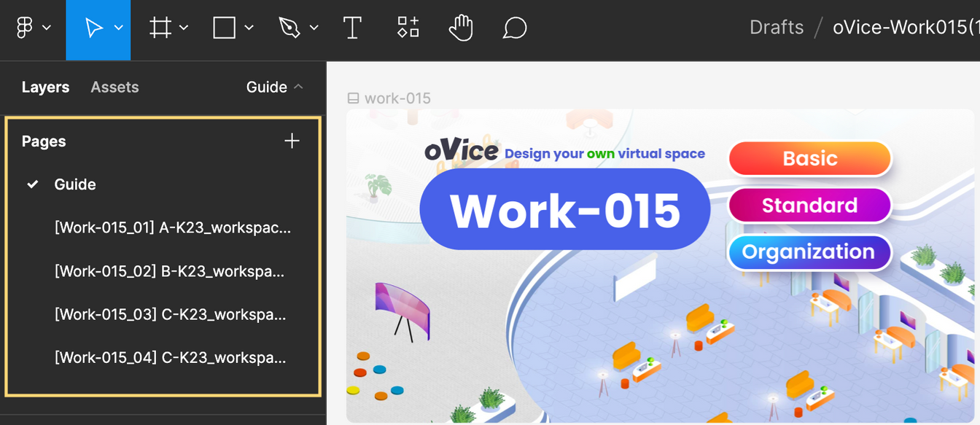Open the Pen tool dropdown chevron

[x=314, y=28]
